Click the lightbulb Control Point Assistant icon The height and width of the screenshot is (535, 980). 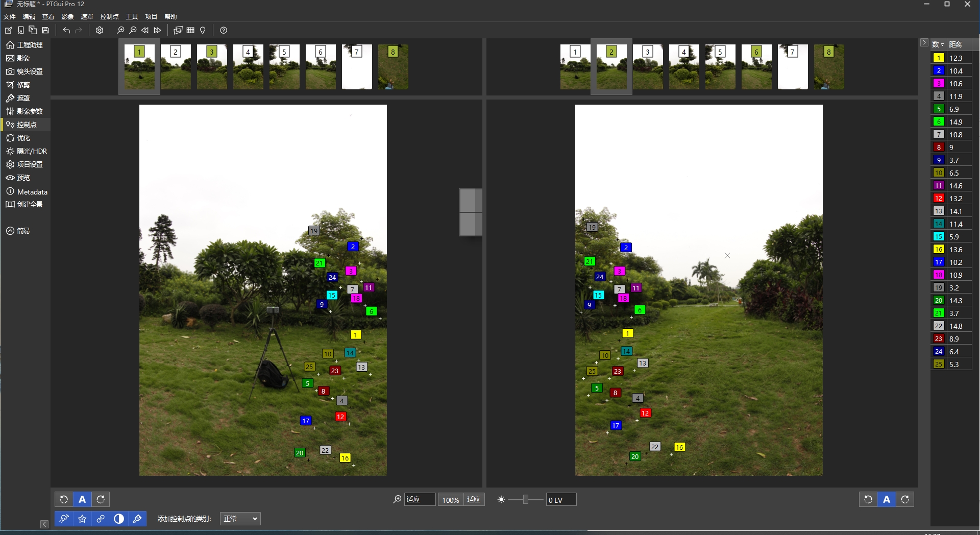[x=203, y=30]
